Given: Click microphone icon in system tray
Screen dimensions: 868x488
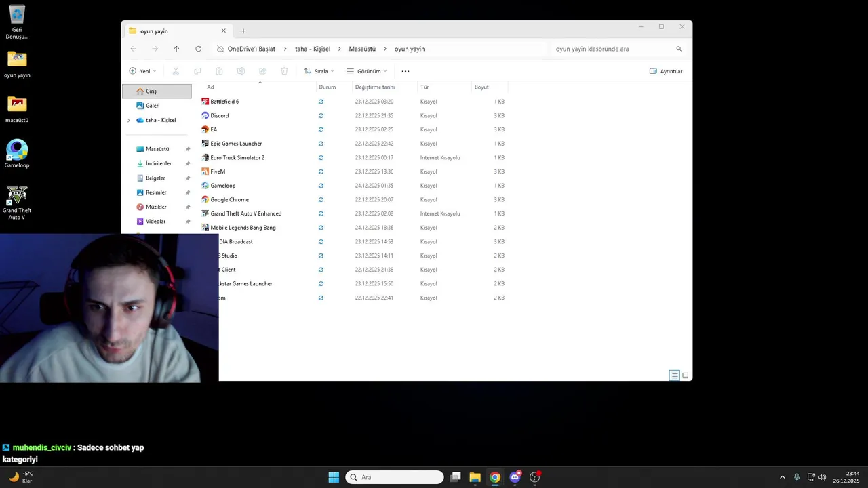Looking at the screenshot, I should [x=797, y=477].
